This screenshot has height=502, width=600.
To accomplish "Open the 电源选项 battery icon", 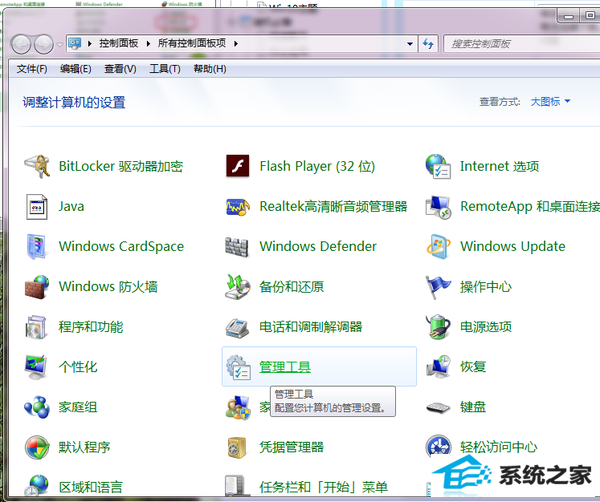I will pos(438,327).
